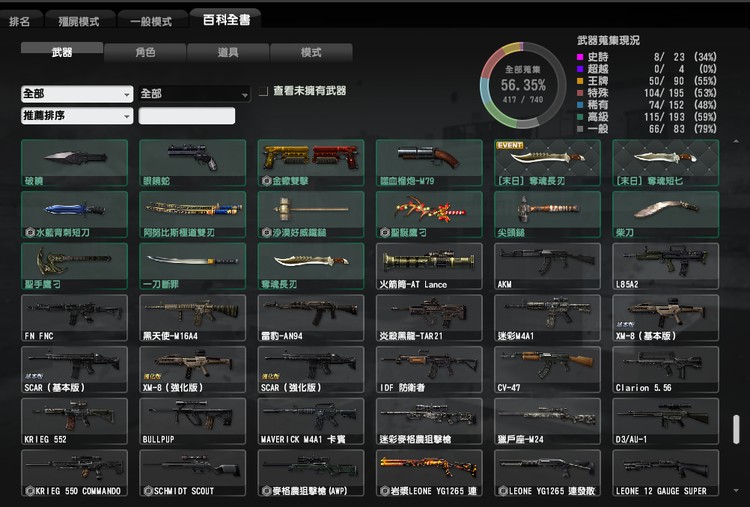
Task: Expand the first 全部 category dropdown
Action: click(76, 93)
